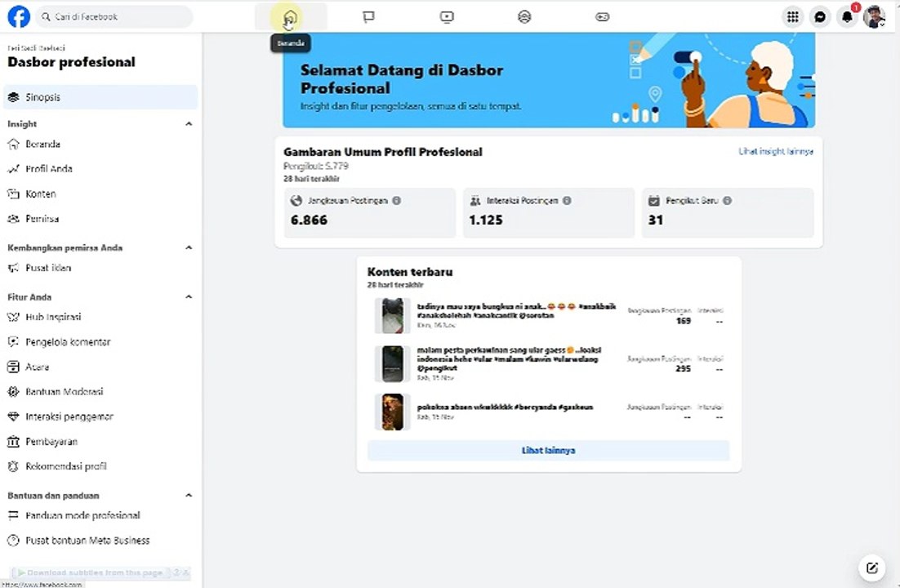Click the Jangkauan Postingan globe icon
Screen dimensions: 900x588
point(296,200)
